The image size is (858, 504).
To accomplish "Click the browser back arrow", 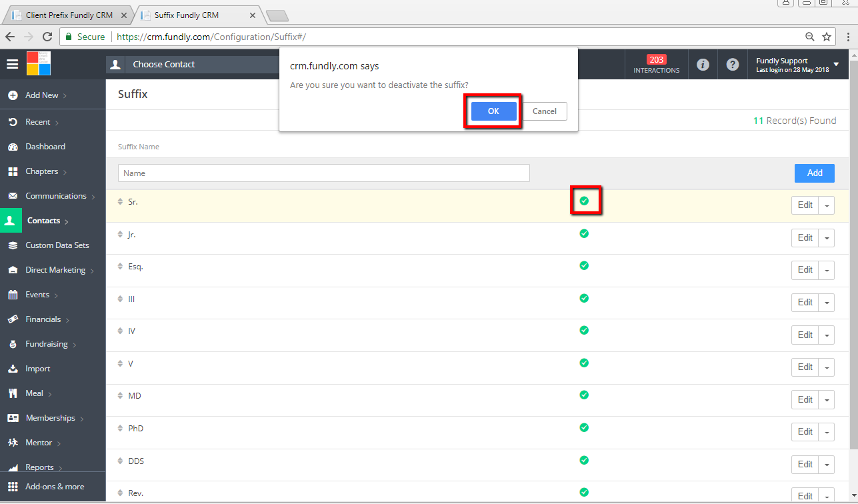I will [10, 37].
